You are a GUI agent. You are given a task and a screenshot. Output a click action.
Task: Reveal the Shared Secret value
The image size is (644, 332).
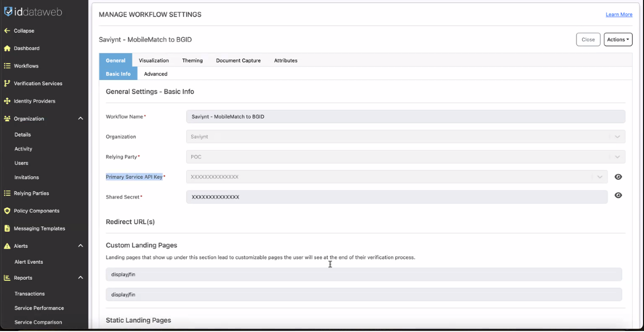point(618,195)
